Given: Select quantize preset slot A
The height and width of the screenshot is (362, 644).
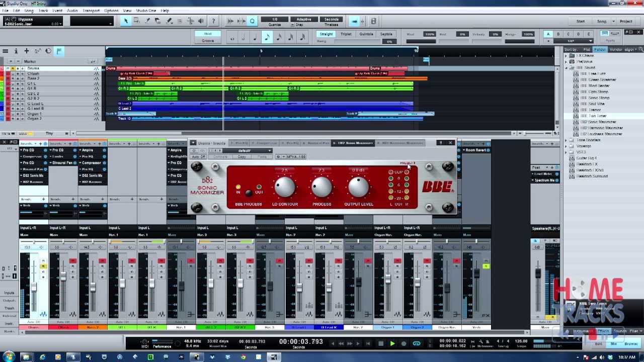Looking at the screenshot, I should (x=548, y=34).
